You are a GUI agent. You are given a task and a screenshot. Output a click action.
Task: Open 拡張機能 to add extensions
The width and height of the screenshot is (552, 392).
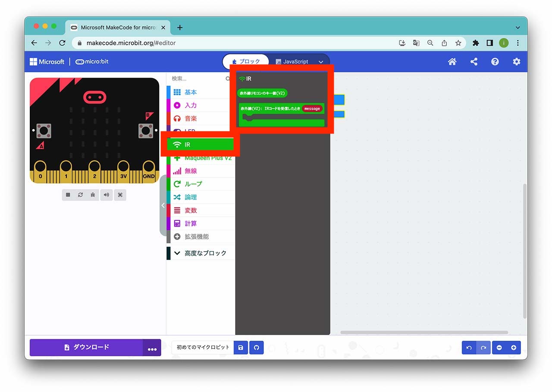[201, 236]
